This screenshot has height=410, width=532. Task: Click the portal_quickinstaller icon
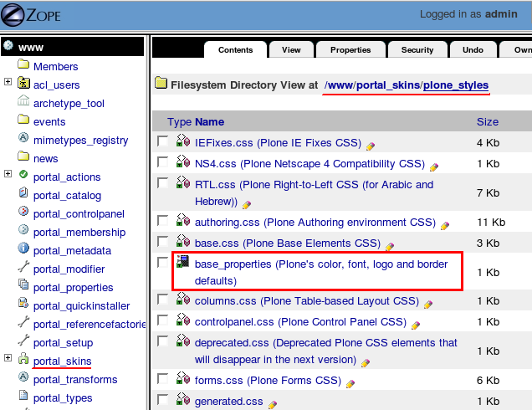point(23,303)
